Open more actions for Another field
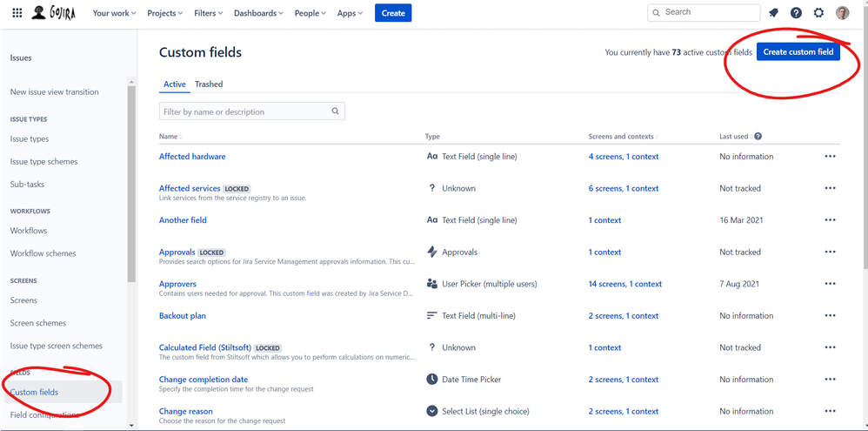The width and height of the screenshot is (868, 431). [x=830, y=220]
